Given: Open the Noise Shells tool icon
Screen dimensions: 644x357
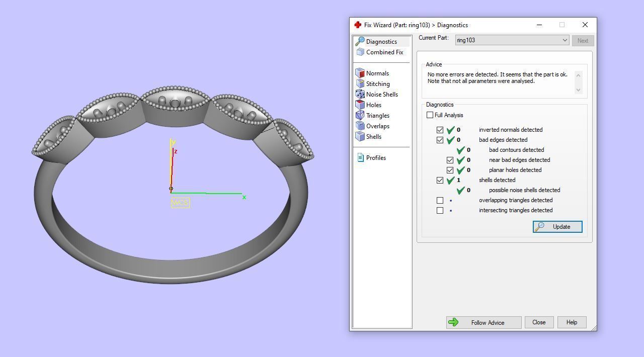Looking at the screenshot, I should (360, 95).
